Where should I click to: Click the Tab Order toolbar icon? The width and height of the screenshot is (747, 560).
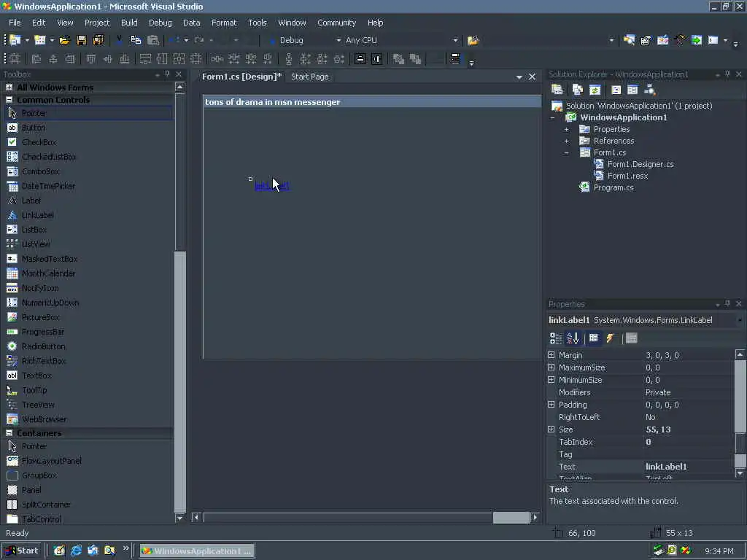click(x=455, y=59)
